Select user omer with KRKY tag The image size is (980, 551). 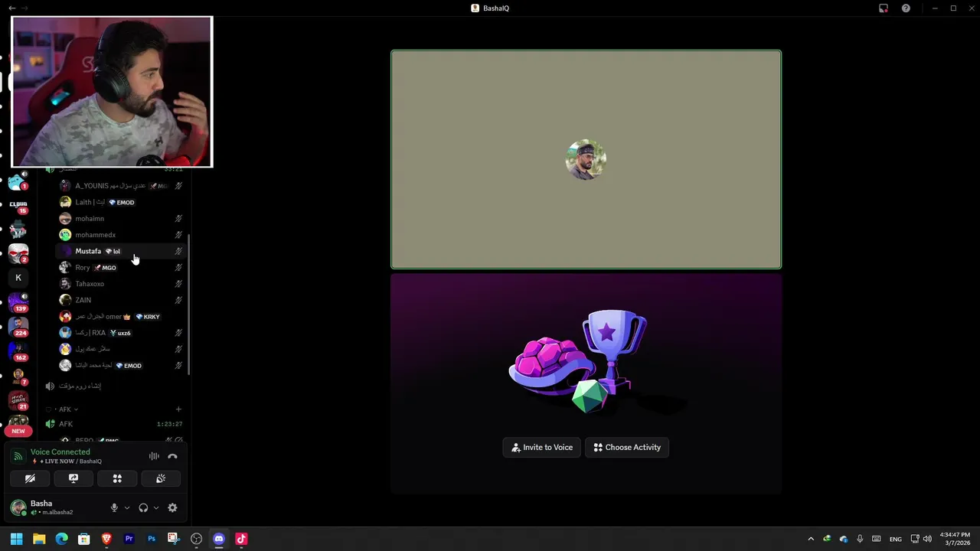(121, 317)
